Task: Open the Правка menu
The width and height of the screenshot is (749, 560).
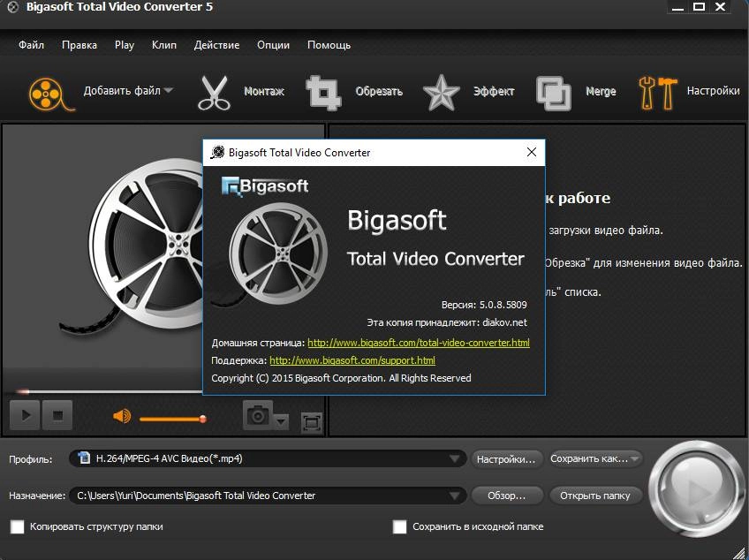Action: [79, 45]
